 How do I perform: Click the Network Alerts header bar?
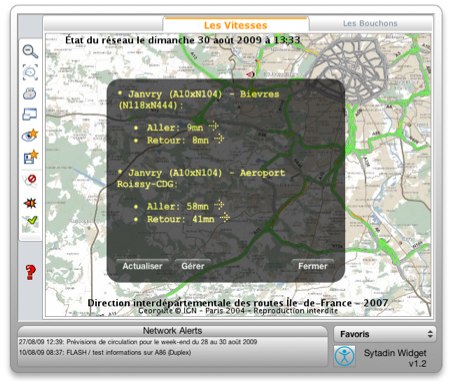(172, 331)
